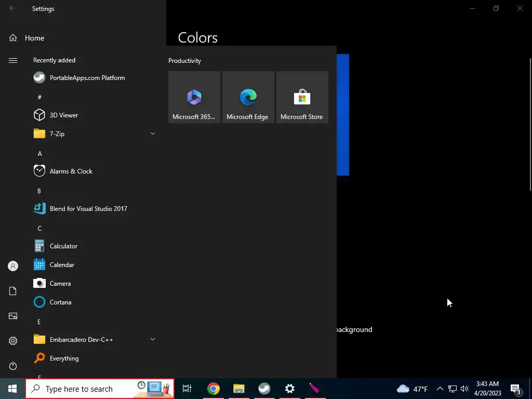Open alphabet index from letter B header
The width and height of the screenshot is (532, 399).
coord(39,191)
